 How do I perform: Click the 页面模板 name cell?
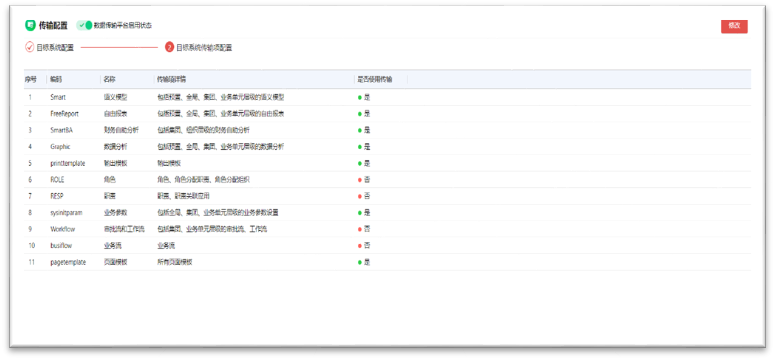[115, 262]
